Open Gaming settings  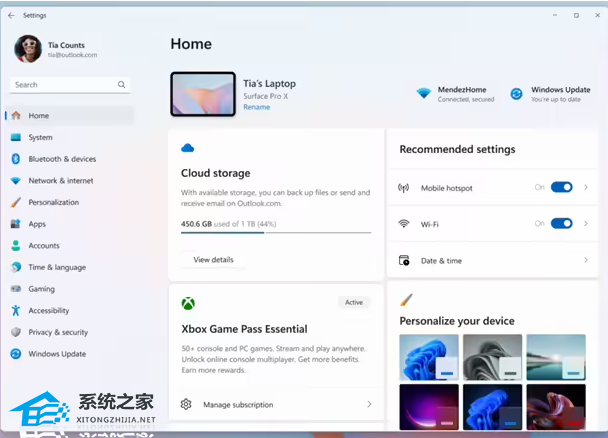[70, 289]
